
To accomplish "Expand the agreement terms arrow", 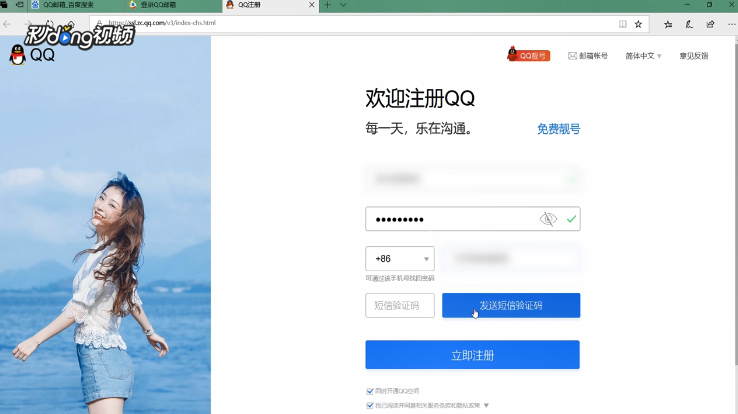I will point(486,405).
